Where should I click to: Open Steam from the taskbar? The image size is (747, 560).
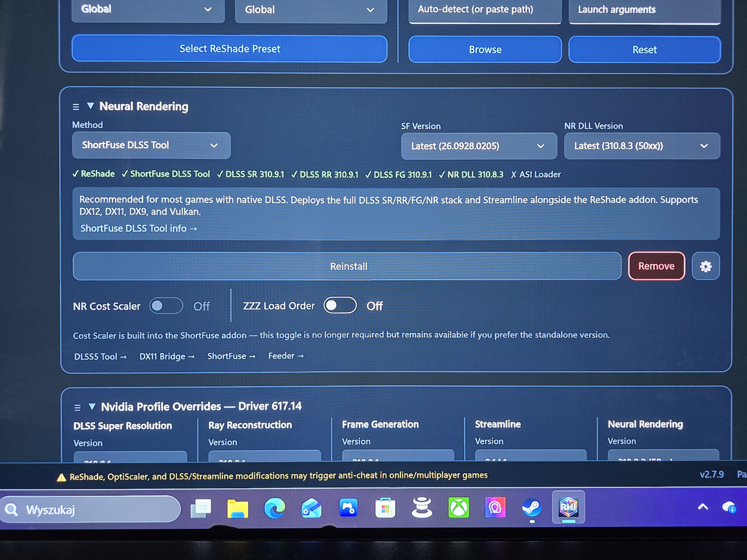point(532,508)
